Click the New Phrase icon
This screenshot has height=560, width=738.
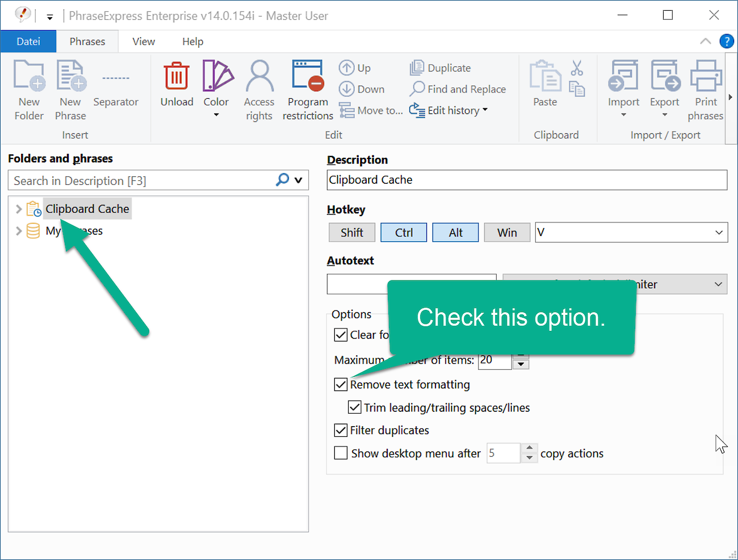click(x=70, y=75)
